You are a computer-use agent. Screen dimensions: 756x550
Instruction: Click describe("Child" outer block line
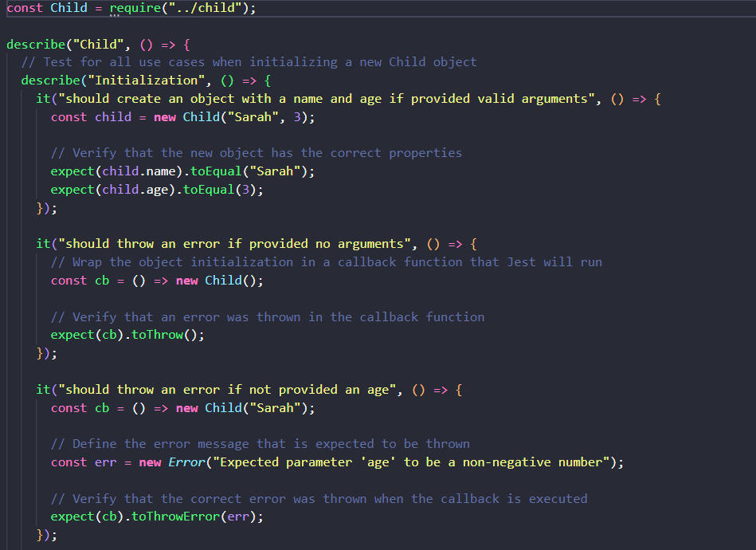point(99,45)
